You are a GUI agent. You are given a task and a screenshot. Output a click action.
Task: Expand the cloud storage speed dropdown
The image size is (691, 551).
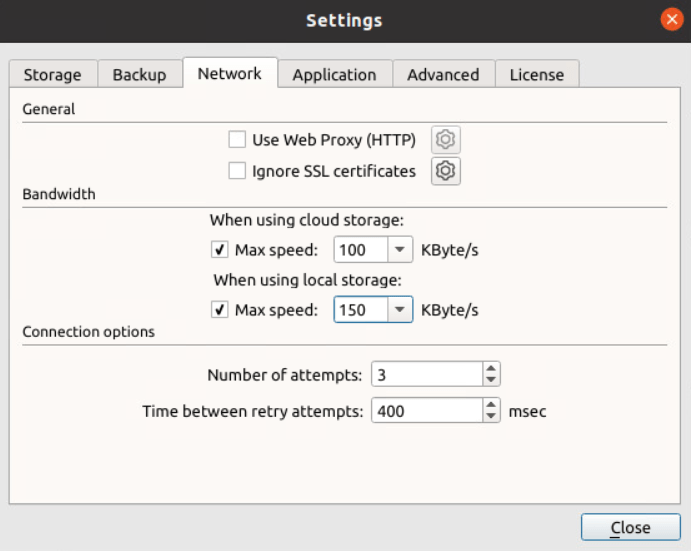click(x=400, y=249)
